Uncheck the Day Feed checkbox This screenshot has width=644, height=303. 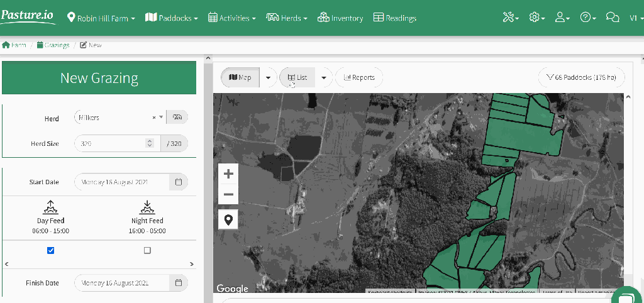tap(51, 250)
